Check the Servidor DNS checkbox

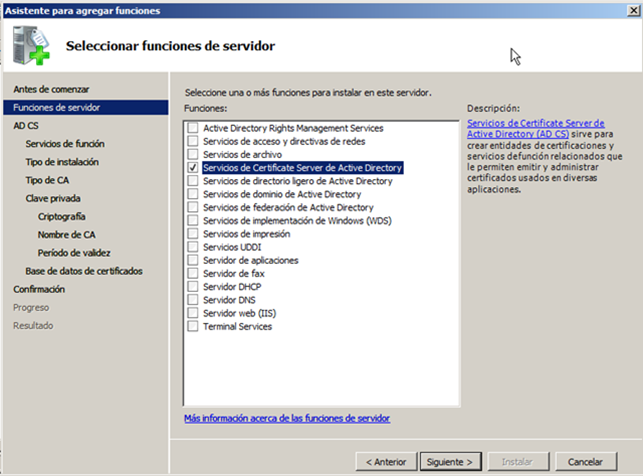tap(193, 300)
